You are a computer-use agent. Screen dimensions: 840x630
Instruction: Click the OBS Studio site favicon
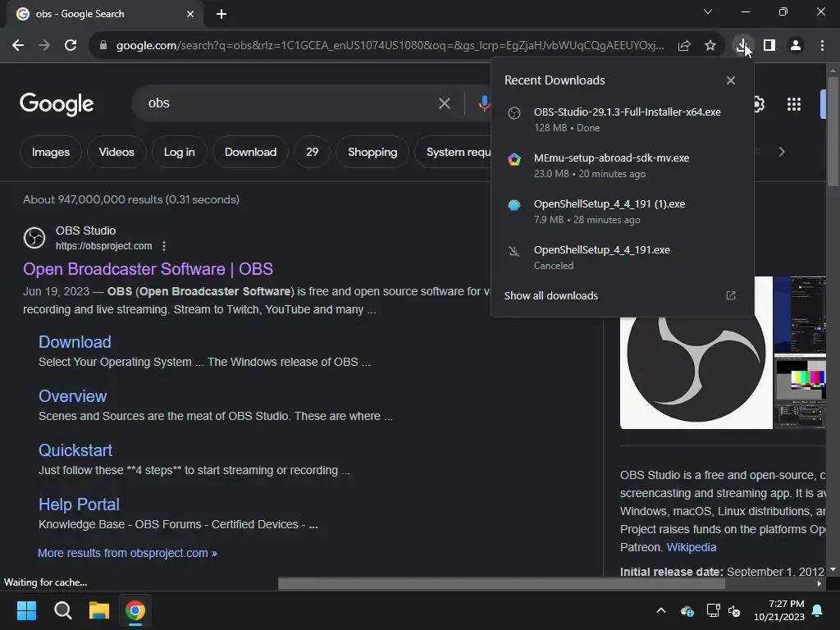click(34, 238)
